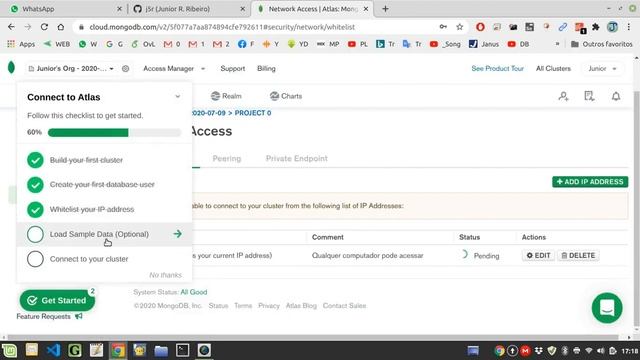Toggle the Build your first cluster checkmark

36,160
